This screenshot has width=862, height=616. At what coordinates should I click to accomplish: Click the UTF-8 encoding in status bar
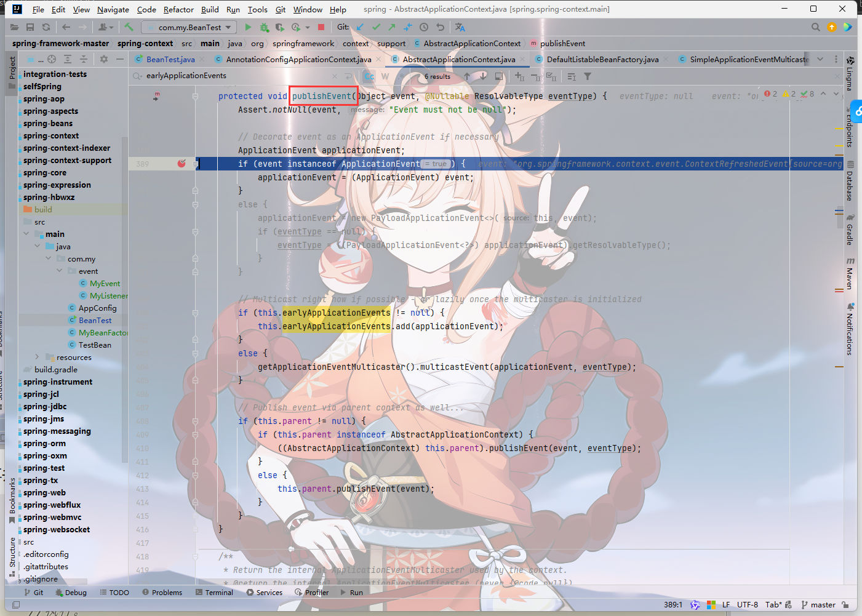pyautogui.click(x=748, y=605)
